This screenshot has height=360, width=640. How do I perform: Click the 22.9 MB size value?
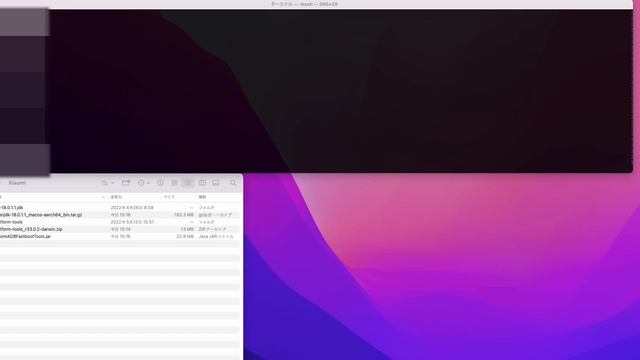tap(185, 236)
